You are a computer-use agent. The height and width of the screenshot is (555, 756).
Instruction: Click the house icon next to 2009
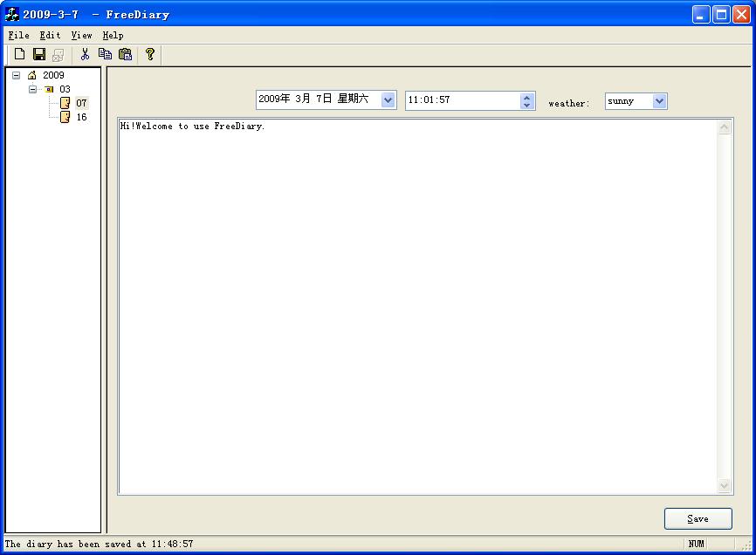pyautogui.click(x=31, y=75)
